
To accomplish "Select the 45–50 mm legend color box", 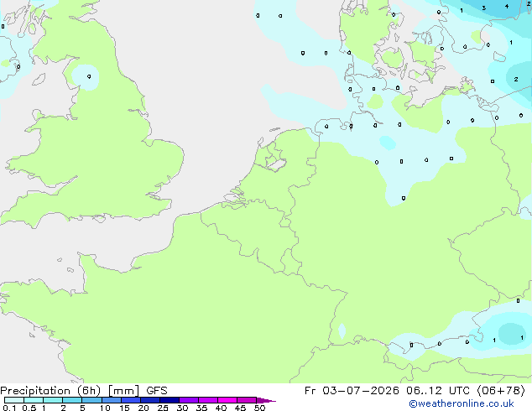I will click(247, 400).
